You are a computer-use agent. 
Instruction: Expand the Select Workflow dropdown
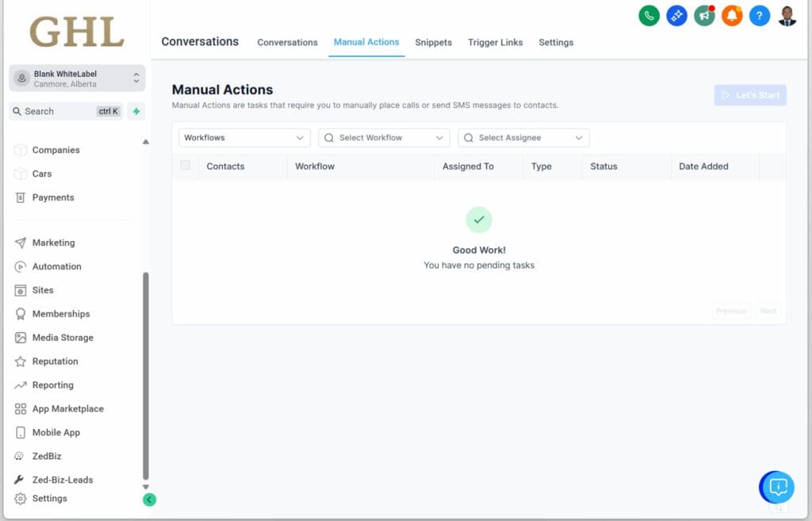tap(383, 137)
